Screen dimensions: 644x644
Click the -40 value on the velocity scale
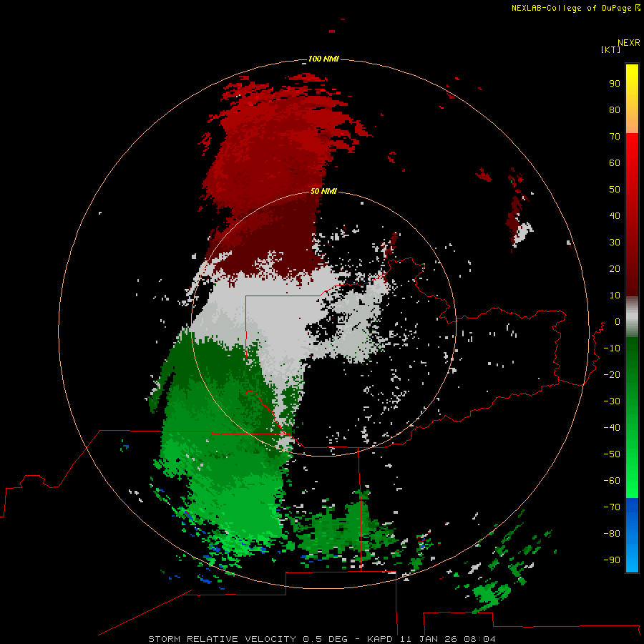click(612, 428)
